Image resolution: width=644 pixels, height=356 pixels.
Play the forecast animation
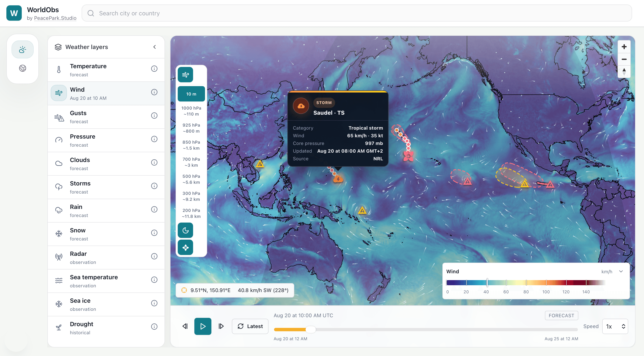pos(203,327)
